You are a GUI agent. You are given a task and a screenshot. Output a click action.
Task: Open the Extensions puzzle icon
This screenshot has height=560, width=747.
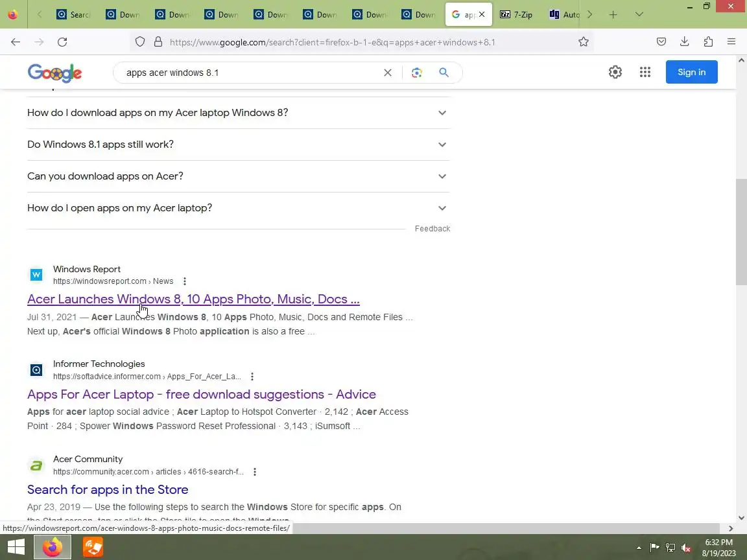(x=708, y=42)
